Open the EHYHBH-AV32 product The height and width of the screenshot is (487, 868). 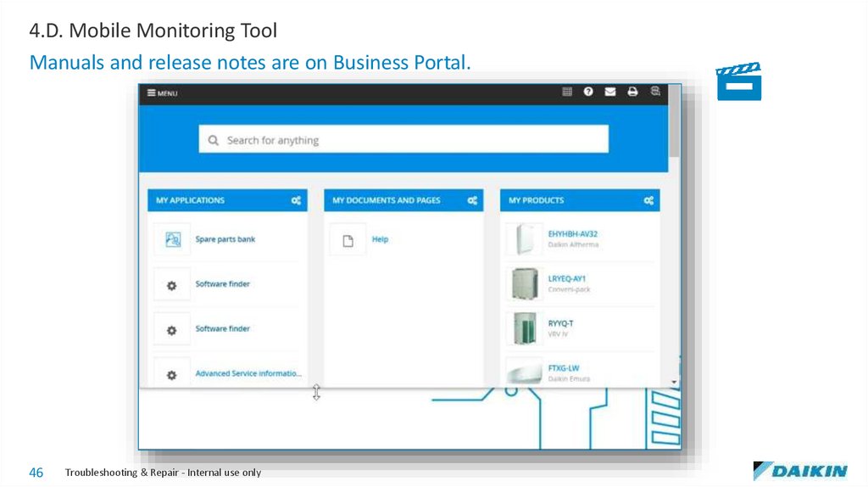coord(572,234)
